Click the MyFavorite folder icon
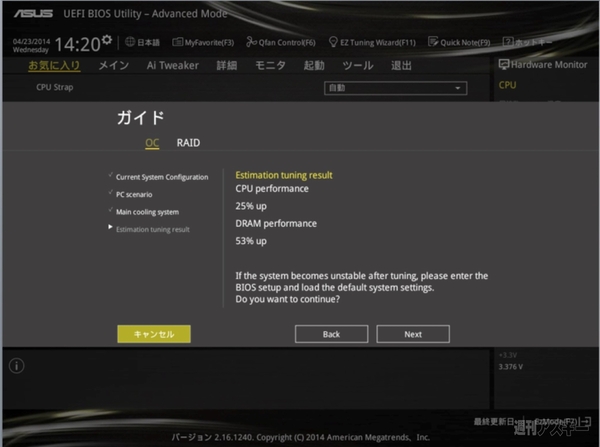This screenshot has height=447, width=600. click(177, 42)
